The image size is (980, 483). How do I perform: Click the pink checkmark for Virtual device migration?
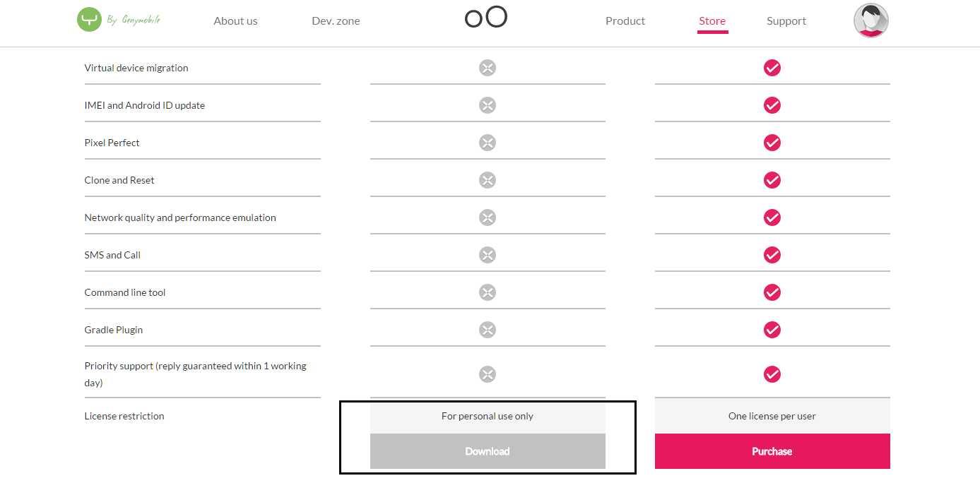click(772, 68)
